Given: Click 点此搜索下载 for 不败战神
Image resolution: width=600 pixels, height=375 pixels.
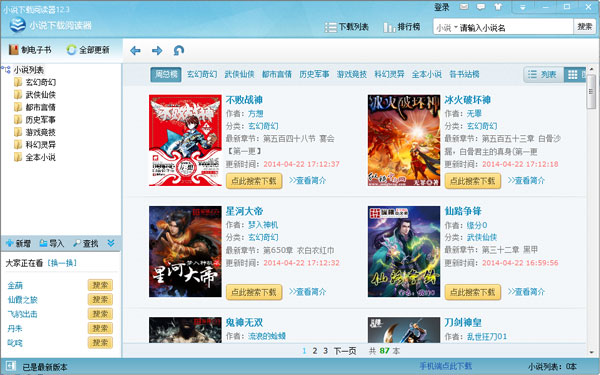Looking at the screenshot, I should tap(254, 181).
